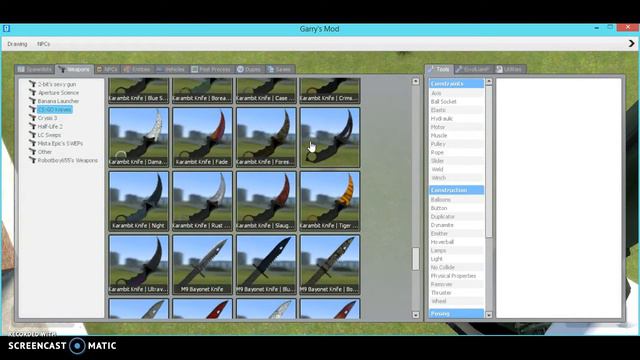Screen dimensions: 640x360
Task: Select the Hoverball tool
Action: coord(456,242)
